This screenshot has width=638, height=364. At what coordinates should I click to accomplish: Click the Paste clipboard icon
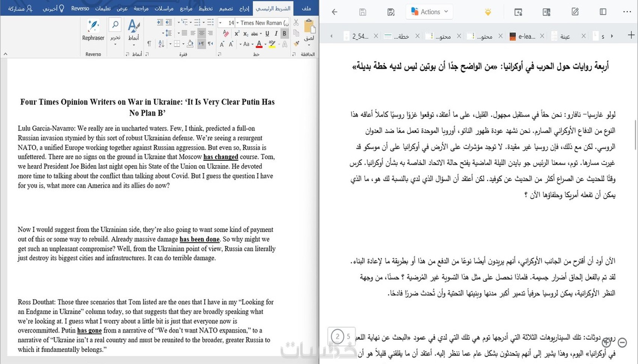pos(309,26)
